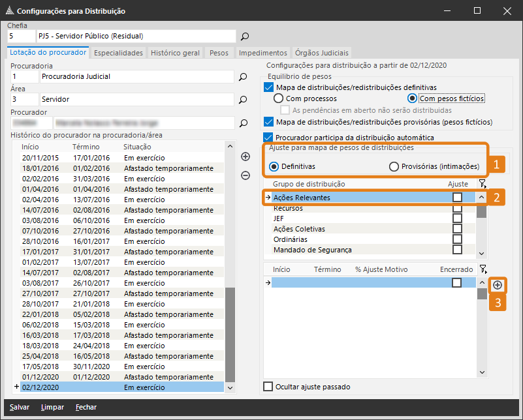This screenshot has width=523, height=420.
Task: Click down arrow of procurador history scrollbar
Action: (x=229, y=387)
